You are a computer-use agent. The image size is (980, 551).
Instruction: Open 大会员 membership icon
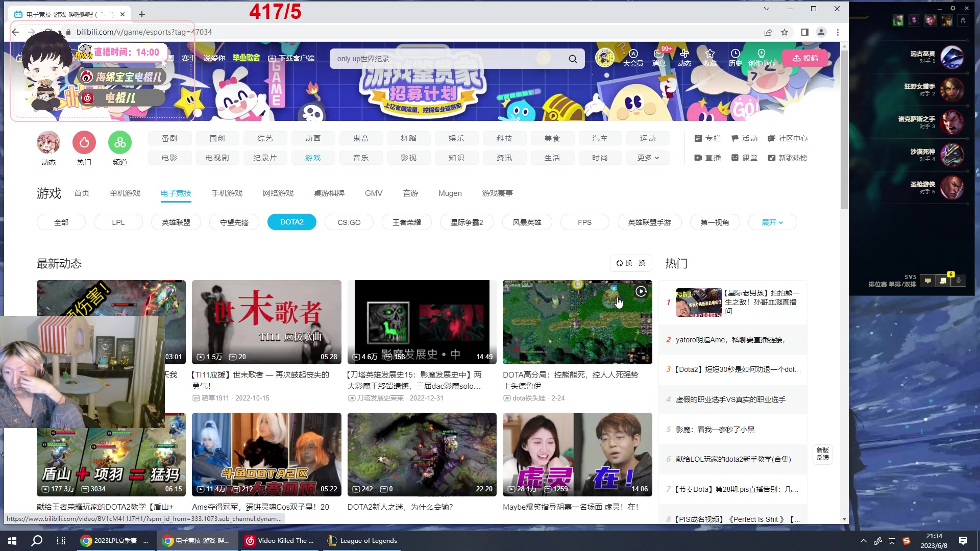click(x=633, y=58)
